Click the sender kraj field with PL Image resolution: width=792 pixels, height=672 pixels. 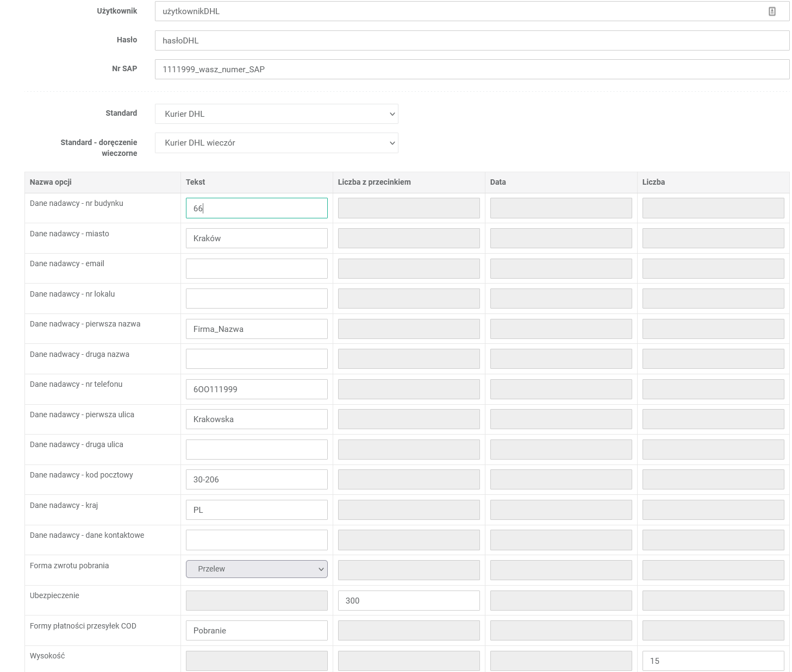(x=257, y=510)
